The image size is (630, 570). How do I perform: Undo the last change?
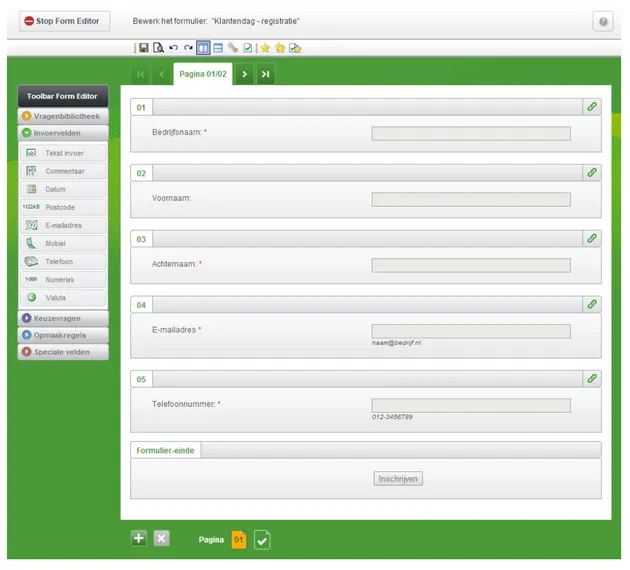click(x=173, y=48)
